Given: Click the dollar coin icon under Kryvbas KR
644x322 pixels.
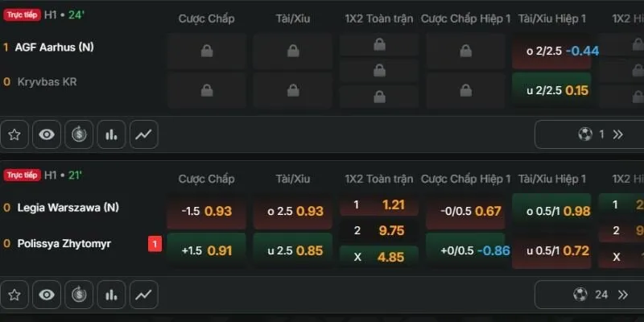Looking at the screenshot, I should 79,135.
